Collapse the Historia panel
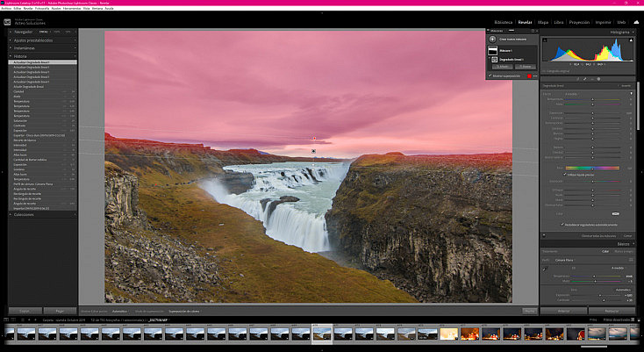 pos(11,56)
